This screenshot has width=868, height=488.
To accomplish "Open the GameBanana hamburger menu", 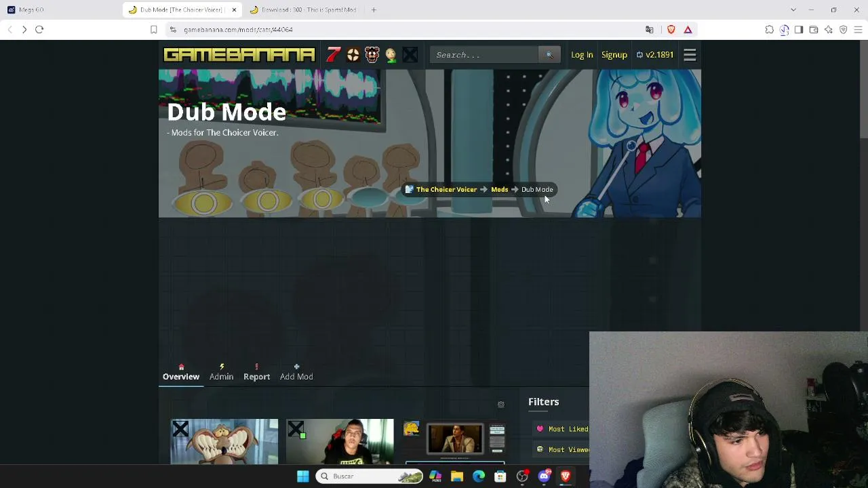I will (x=690, y=55).
